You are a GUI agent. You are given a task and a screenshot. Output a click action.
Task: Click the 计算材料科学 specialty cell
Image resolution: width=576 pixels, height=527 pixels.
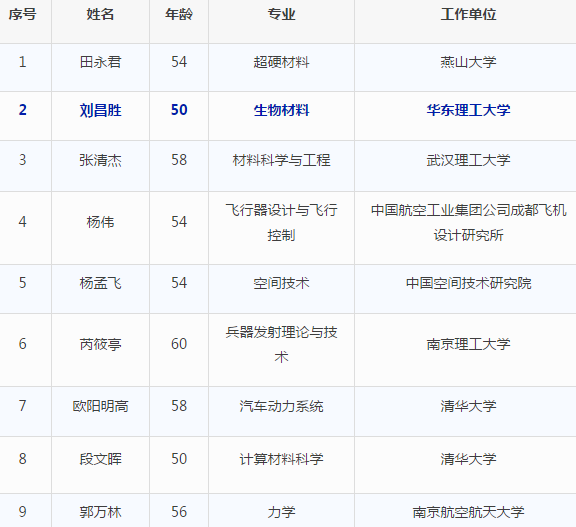(281, 459)
